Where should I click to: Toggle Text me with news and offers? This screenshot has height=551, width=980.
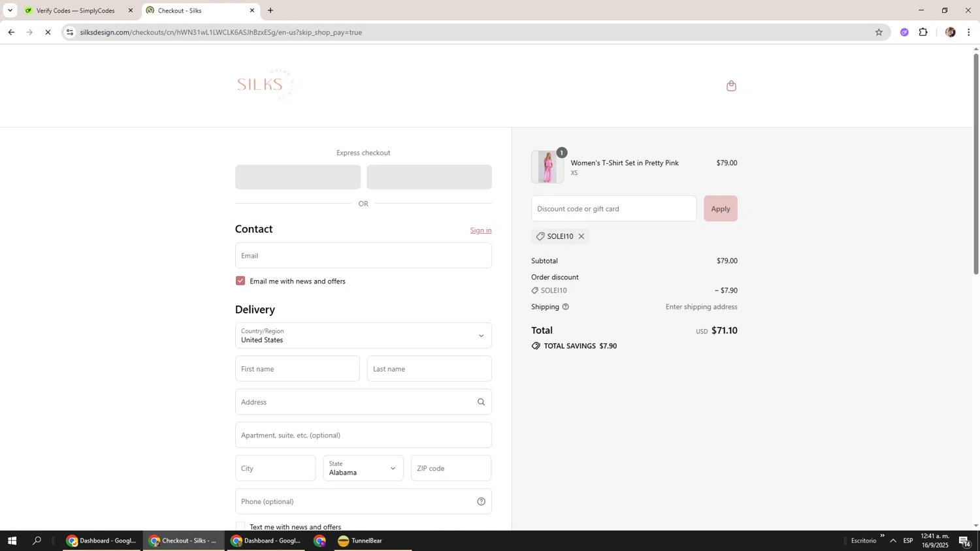point(240,526)
